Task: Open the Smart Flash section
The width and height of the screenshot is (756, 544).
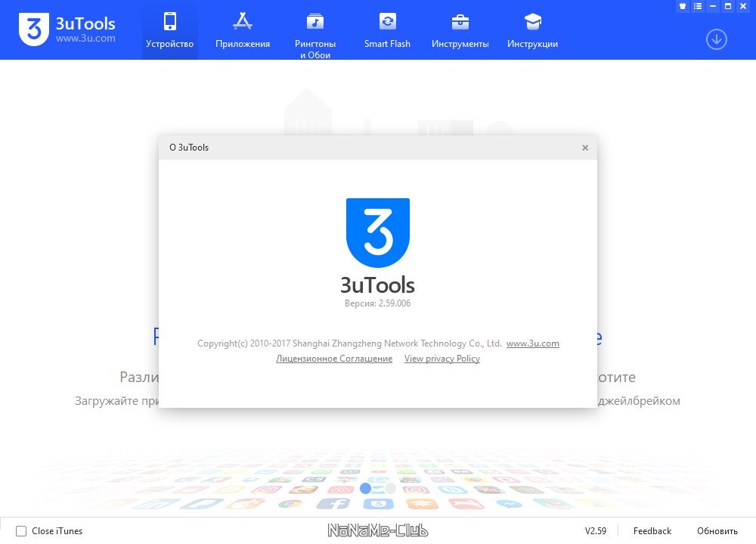Action: pos(387,30)
